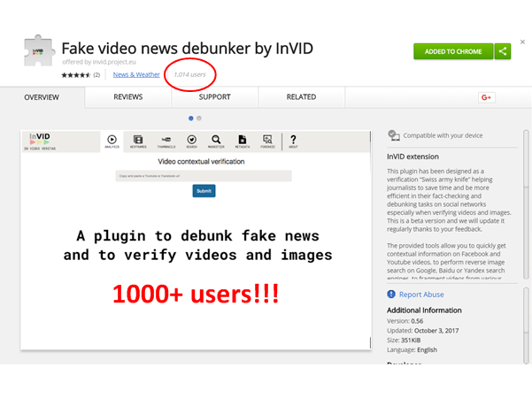This screenshot has width=532, height=398.
Task: Click the blue Submit button
Action: [204, 191]
